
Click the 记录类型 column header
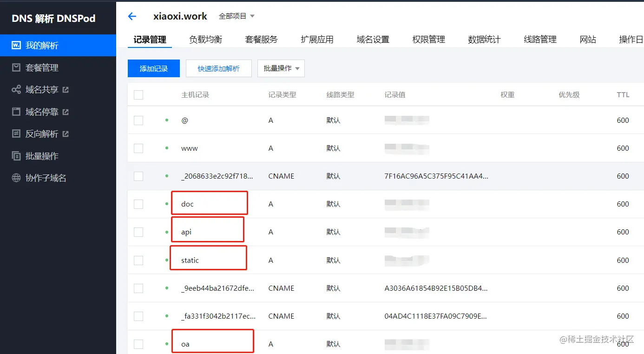tap(282, 95)
